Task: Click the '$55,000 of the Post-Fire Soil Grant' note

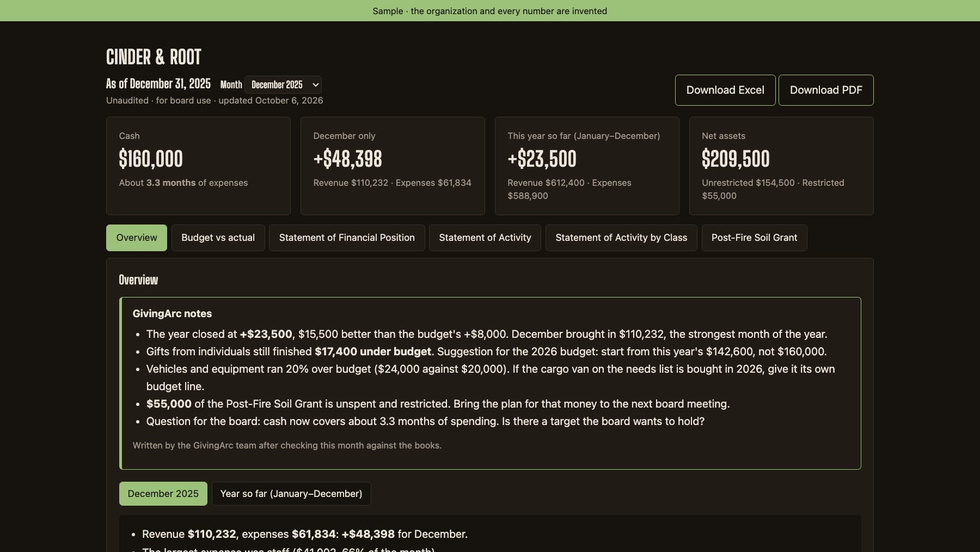Action: point(438,404)
